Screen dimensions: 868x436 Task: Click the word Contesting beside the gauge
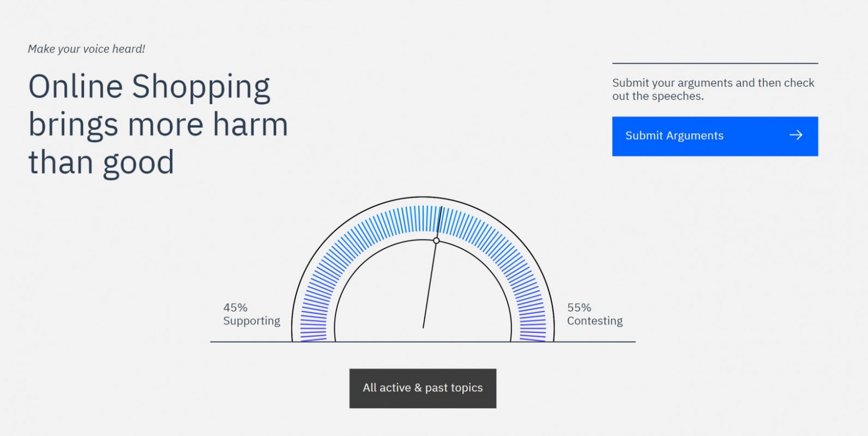[594, 321]
